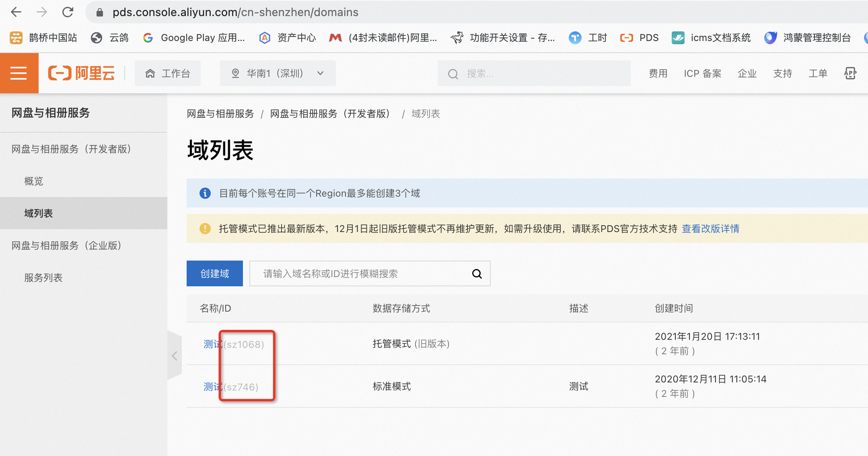Open the 鸿蒙管理控制台 bookmark
The image size is (868, 456).
(x=807, y=38)
